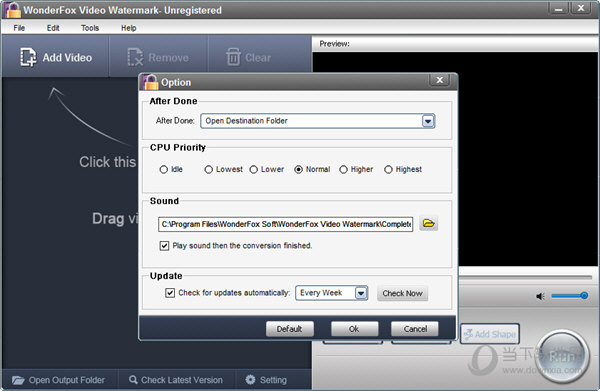The width and height of the screenshot is (600, 391).
Task: Click the Default button
Action: click(290, 329)
